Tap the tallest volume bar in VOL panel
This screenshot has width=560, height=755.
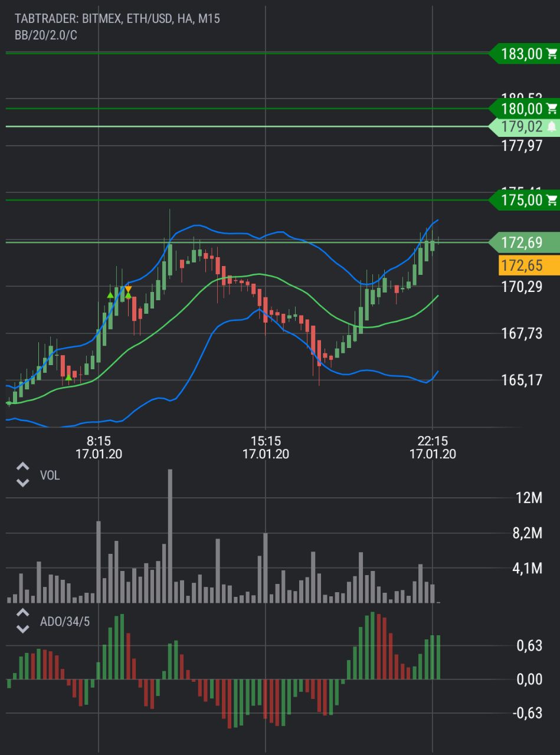coord(171,536)
